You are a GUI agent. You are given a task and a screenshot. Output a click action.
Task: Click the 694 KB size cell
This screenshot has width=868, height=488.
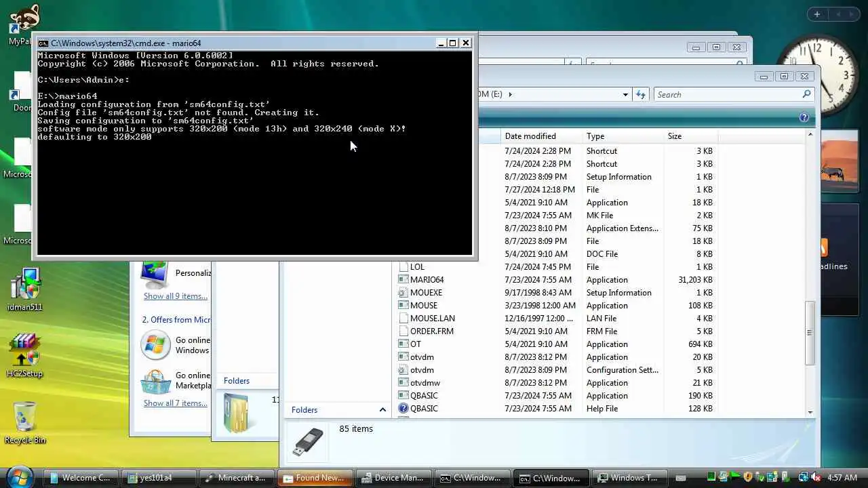[699, 344]
